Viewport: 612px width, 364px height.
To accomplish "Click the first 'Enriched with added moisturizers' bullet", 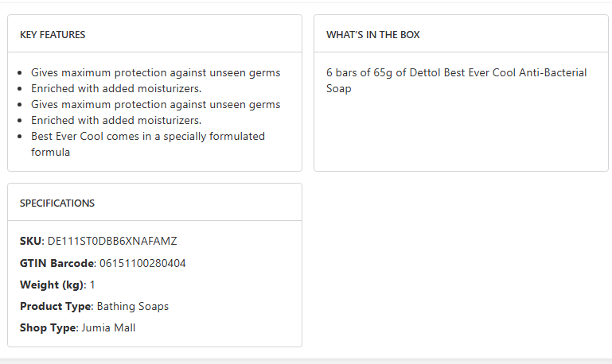I will tap(116, 89).
